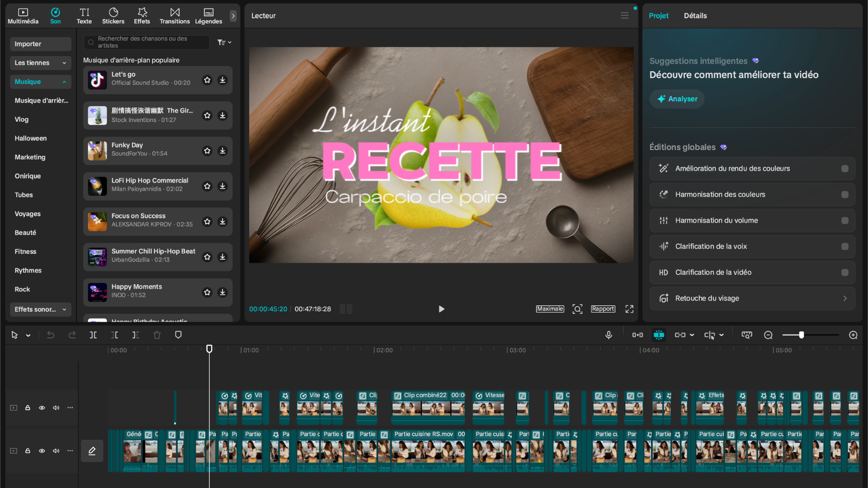Viewport: 868px width, 488px height.
Task: Switch to the Texte panel
Action: pyautogui.click(x=84, y=15)
